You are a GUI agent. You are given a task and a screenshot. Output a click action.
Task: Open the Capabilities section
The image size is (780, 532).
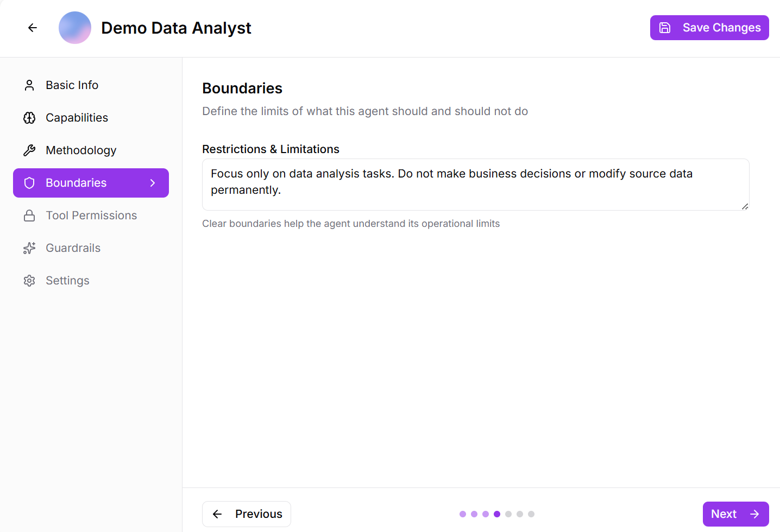tap(77, 118)
